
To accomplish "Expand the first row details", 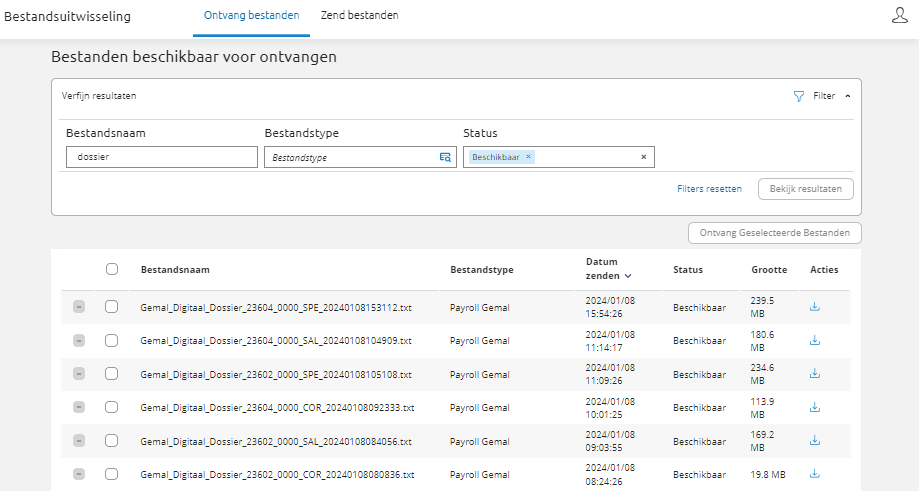I will [79, 307].
